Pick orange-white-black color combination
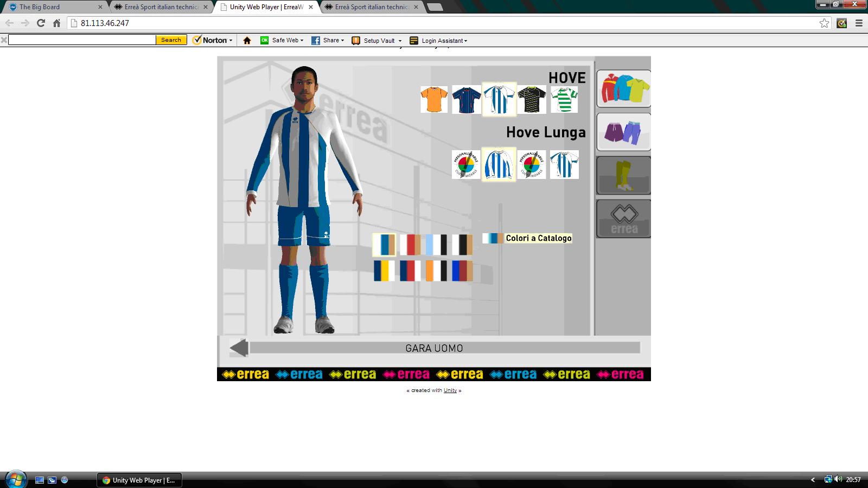The height and width of the screenshot is (488, 868). [x=436, y=271]
